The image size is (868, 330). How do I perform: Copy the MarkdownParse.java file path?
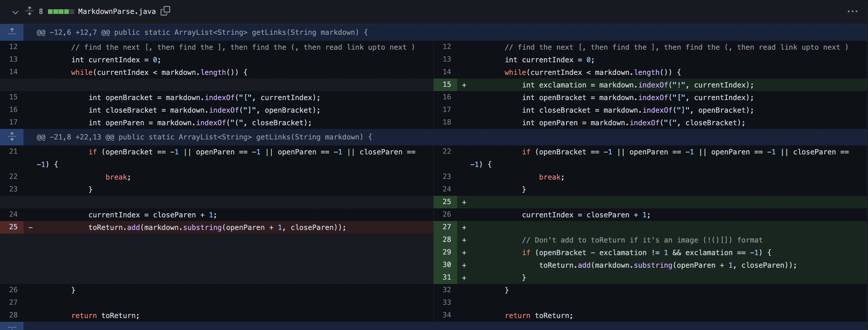pyautogui.click(x=166, y=11)
